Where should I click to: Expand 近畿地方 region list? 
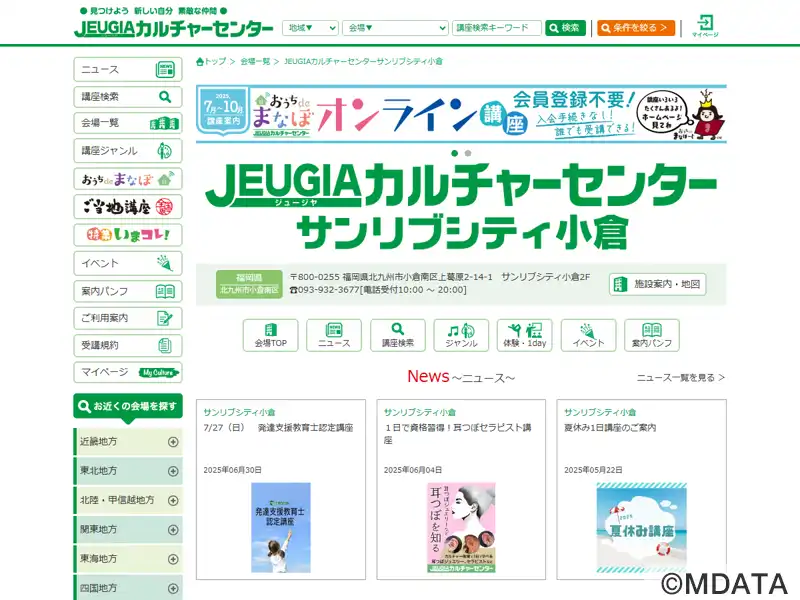click(x=128, y=442)
